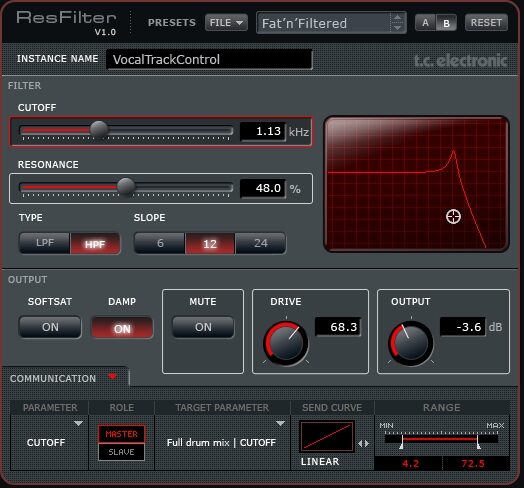Select the HPF filter type

pyautogui.click(x=95, y=244)
